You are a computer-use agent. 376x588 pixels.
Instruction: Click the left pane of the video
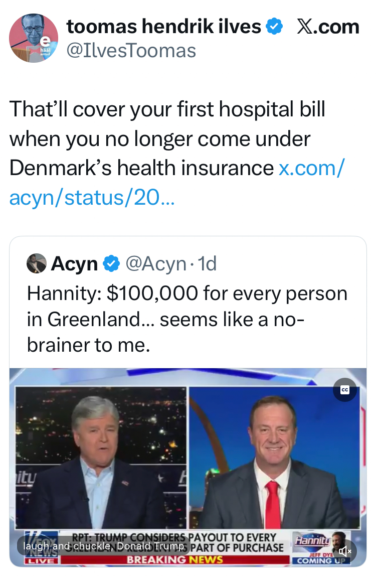(101, 457)
